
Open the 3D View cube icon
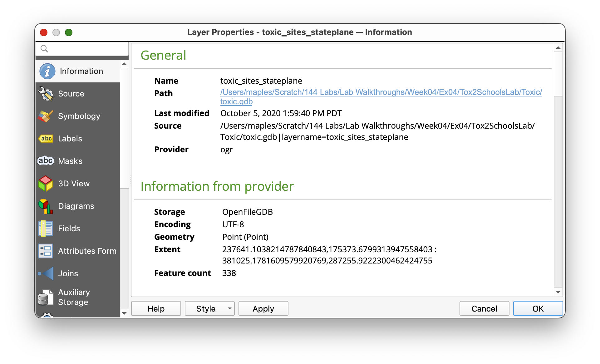[x=46, y=184]
